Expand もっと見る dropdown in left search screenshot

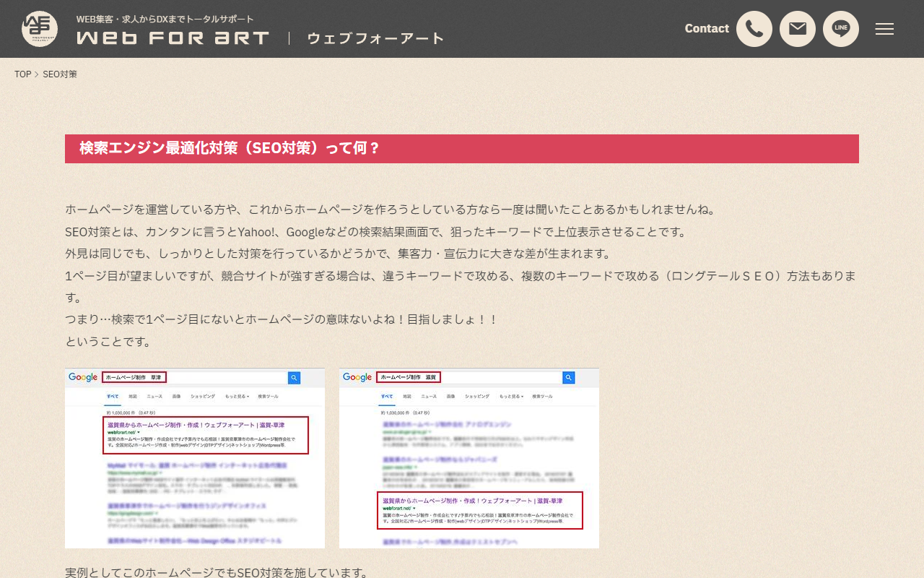(237, 396)
